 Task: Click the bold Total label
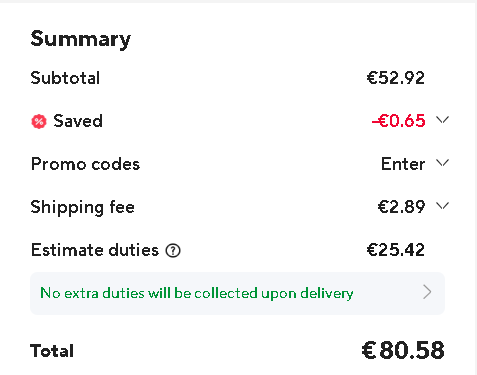(52, 351)
